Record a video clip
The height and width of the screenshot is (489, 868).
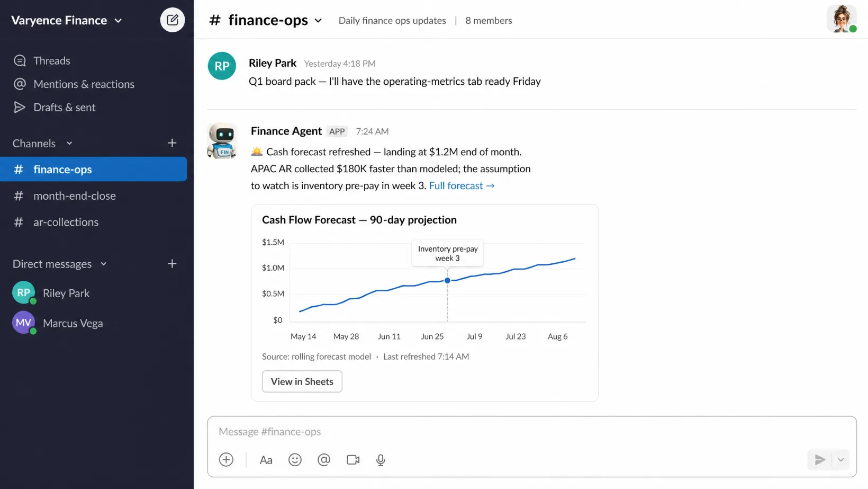pyautogui.click(x=353, y=459)
